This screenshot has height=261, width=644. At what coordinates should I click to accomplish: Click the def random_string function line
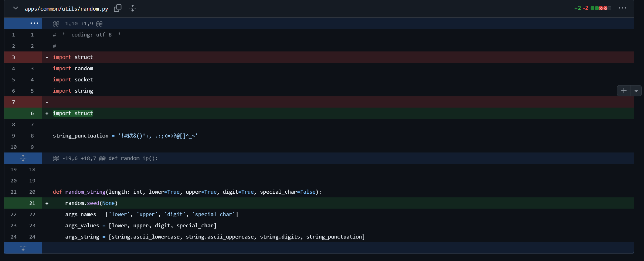(x=187, y=192)
